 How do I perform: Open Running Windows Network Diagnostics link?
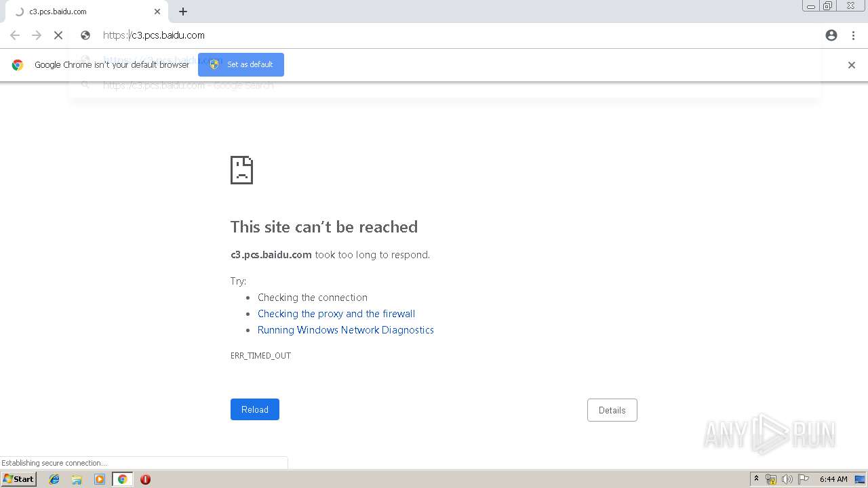(x=346, y=330)
